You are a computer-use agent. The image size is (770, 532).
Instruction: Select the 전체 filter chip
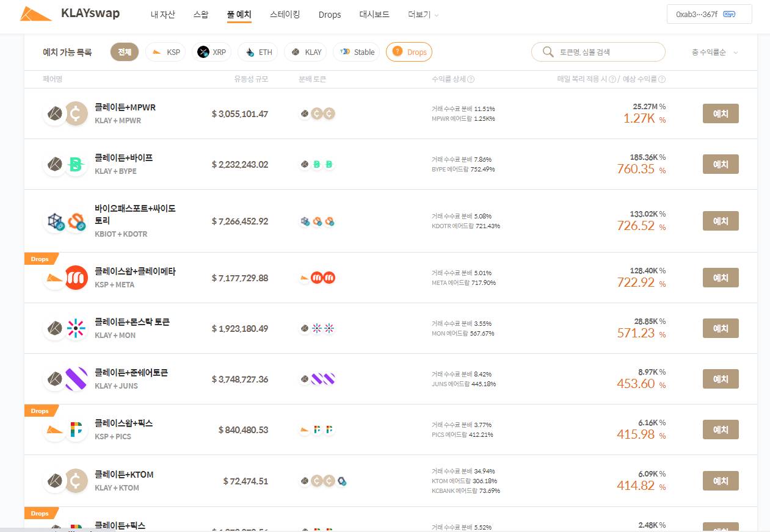click(x=125, y=52)
